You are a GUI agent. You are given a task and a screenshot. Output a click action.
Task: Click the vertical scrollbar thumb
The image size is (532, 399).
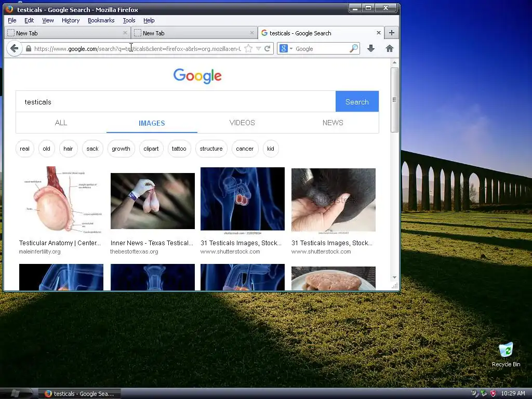(x=394, y=100)
